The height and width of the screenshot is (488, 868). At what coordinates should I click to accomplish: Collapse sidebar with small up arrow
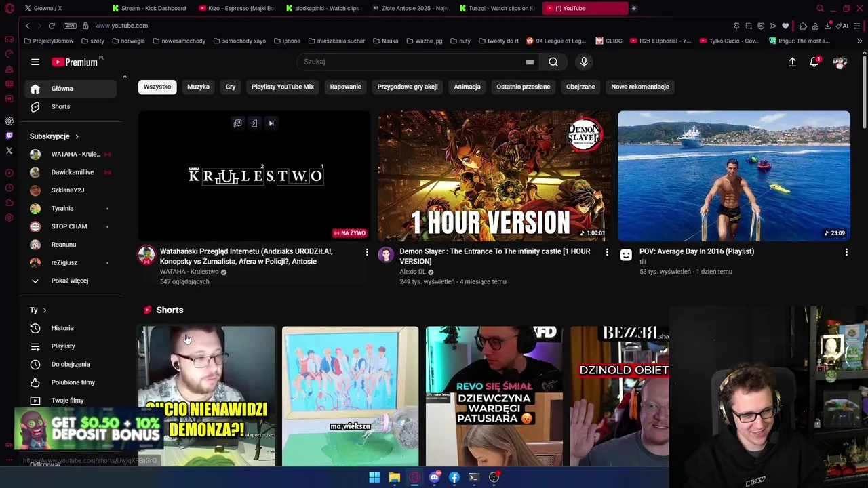tap(125, 77)
